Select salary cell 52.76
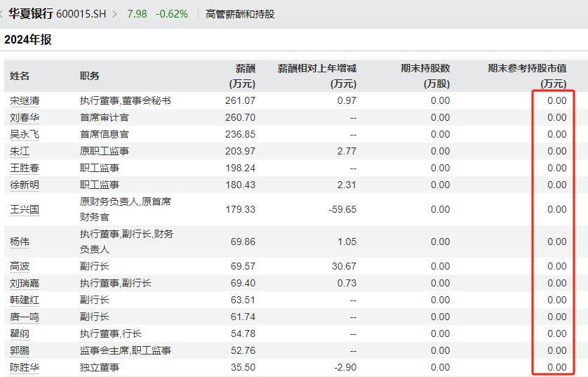 243,350
